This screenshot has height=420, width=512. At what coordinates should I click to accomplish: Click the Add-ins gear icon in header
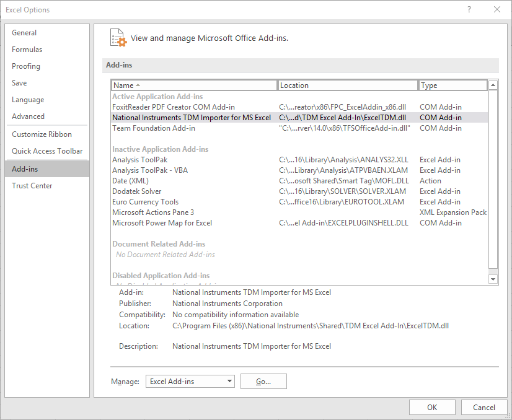[x=118, y=37]
